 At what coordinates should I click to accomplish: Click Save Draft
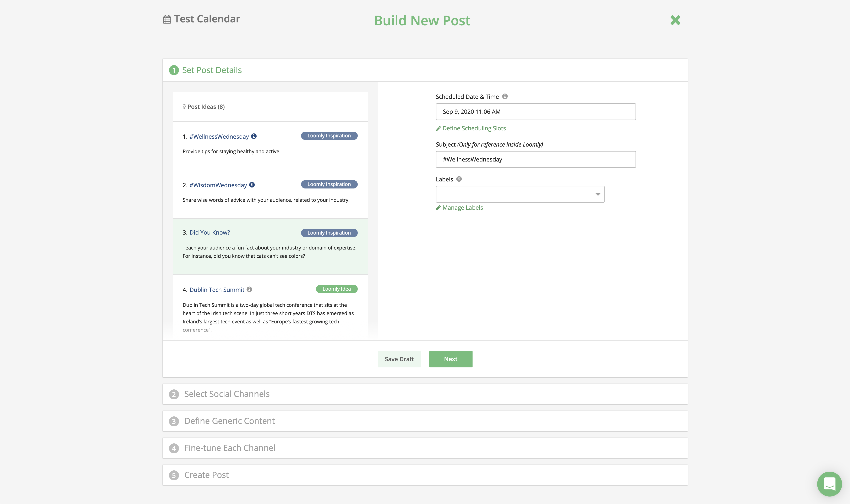[399, 359]
